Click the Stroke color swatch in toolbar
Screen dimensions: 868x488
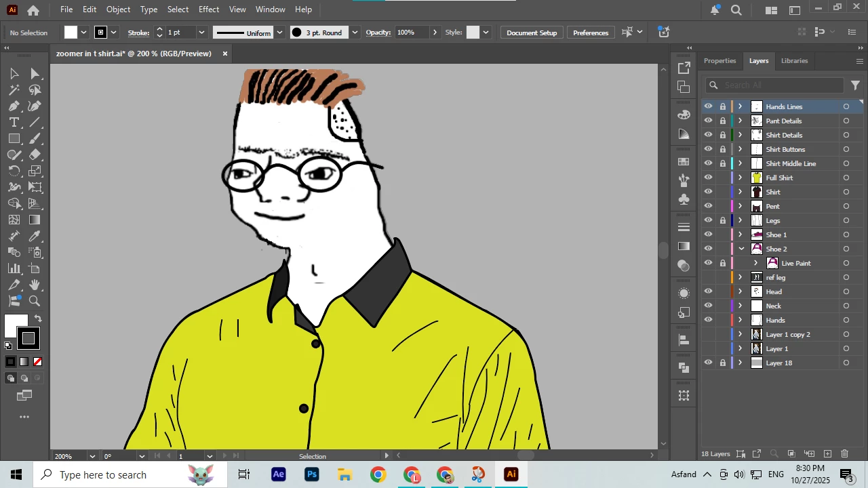pos(28,338)
